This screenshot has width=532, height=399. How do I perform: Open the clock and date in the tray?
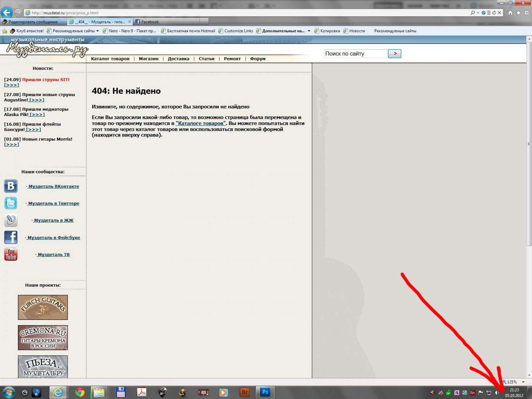coord(514,393)
